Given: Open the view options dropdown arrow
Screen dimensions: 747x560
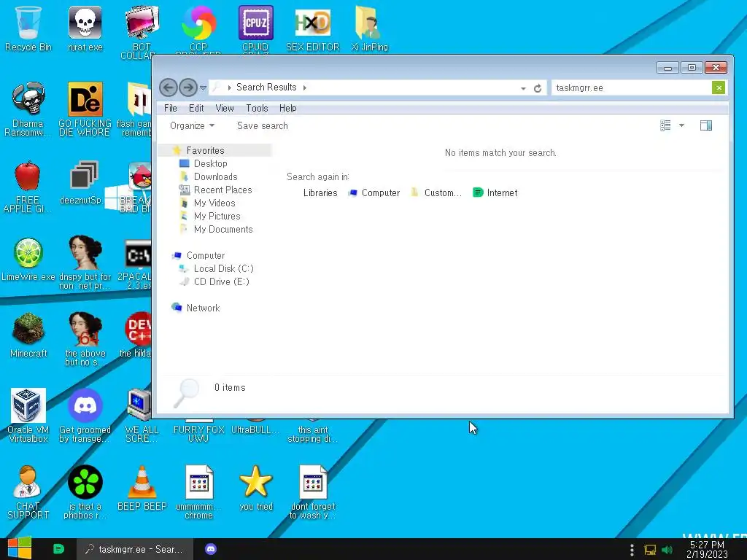Looking at the screenshot, I should click(682, 125).
